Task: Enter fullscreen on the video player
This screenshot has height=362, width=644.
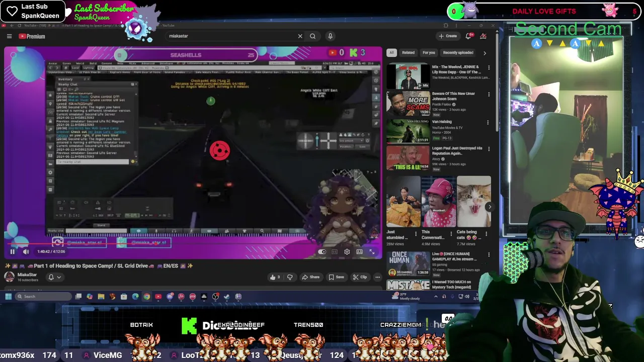Action: [372, 251]
